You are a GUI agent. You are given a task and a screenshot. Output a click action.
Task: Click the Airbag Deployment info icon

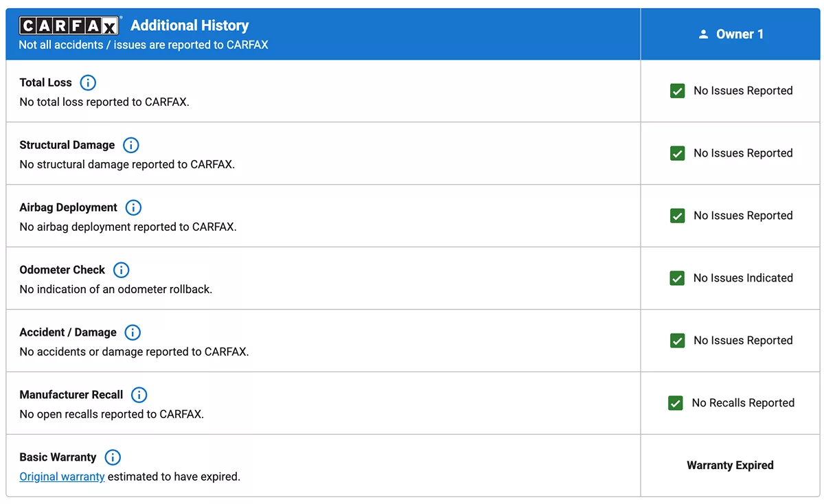(133, 207)
